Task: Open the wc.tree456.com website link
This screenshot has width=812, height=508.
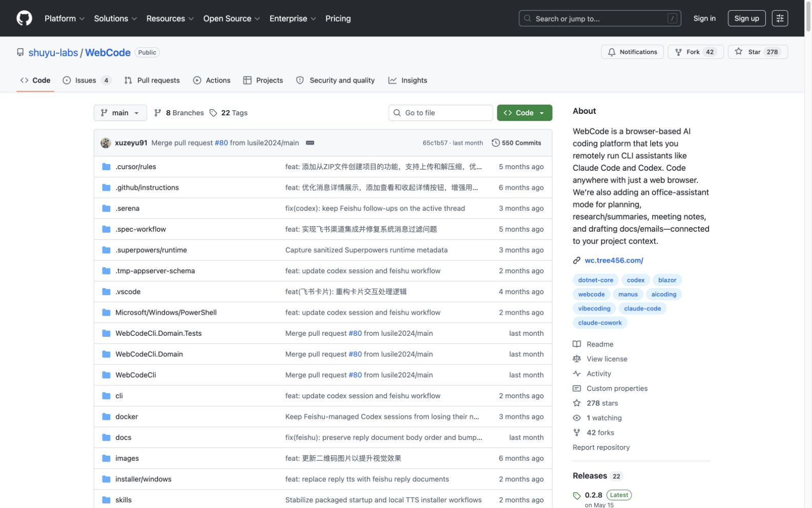Action: pos(614,260)
